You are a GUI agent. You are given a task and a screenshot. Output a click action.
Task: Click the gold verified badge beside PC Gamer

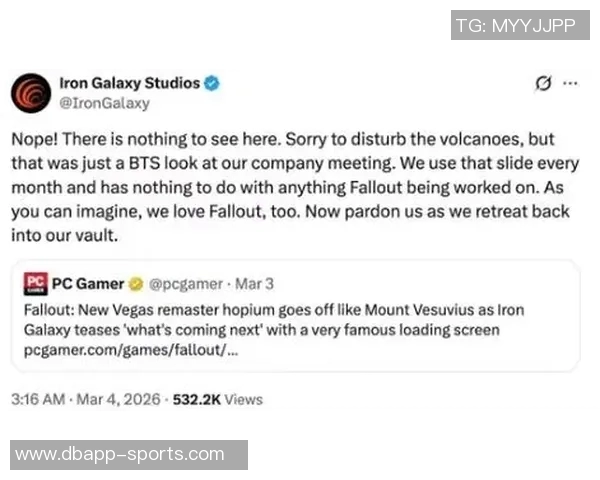click(x=138, y=284)
